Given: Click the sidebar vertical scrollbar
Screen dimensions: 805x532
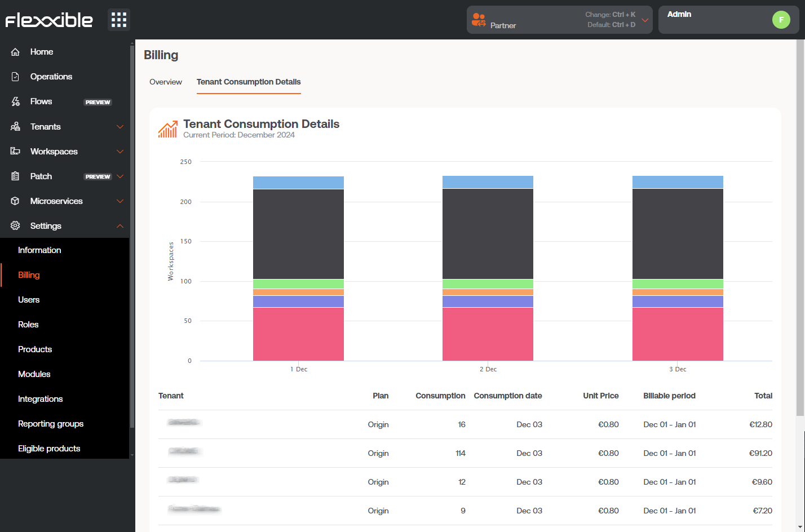Looking at the screenshot, I should pyautogui.click(x=132, y=236).
